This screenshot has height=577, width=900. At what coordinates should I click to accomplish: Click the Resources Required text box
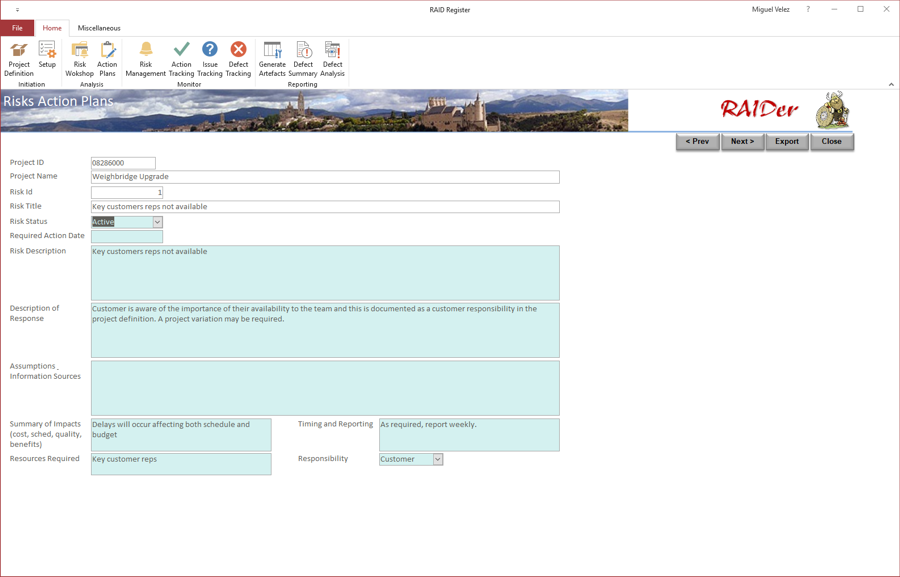(x=181, y=464)
